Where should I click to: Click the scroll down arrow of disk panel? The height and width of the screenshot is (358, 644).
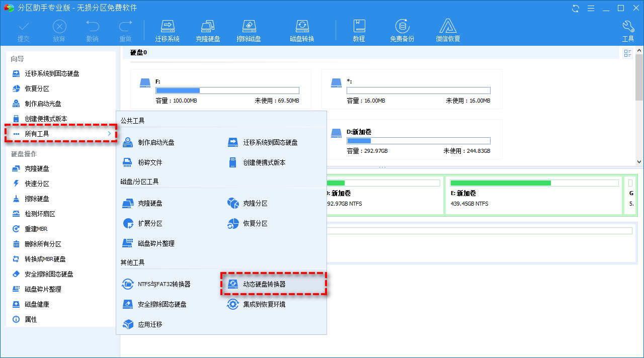(x=639, y=162)
